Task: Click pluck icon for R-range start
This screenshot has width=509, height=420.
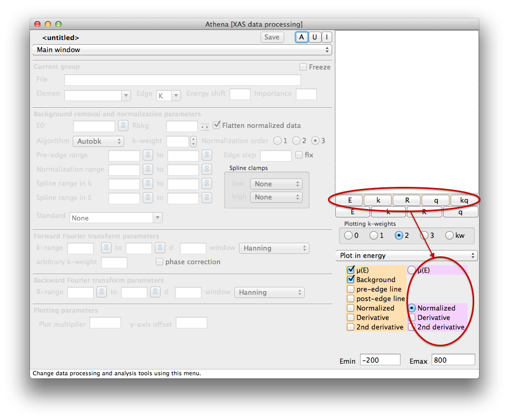Action: [102, 292]
